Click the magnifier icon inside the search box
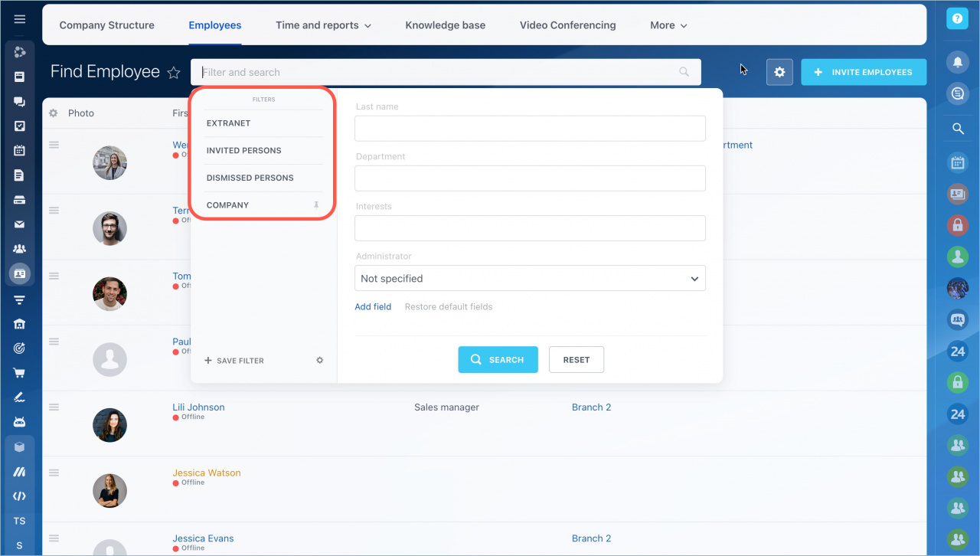Screen dimensions: 980x556 click(684, 72)
